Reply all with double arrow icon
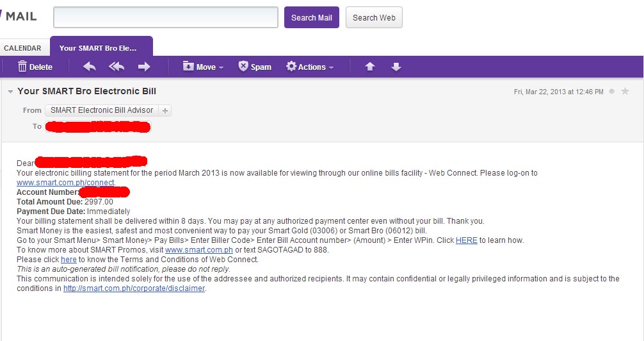 tap(117, 67)
